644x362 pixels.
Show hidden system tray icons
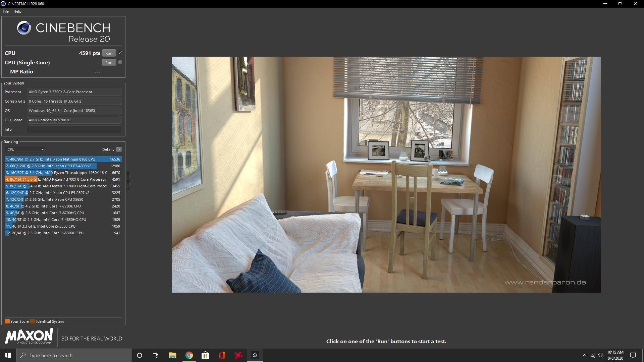click(x=584, y=355)
